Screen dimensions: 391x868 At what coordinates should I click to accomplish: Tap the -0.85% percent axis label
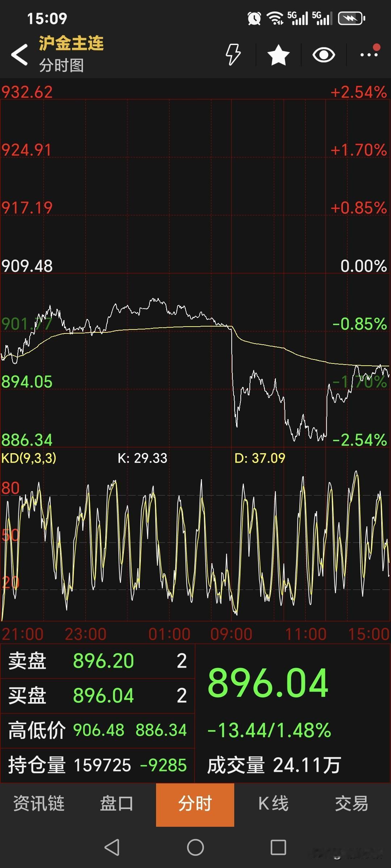pyautogui.click(x=360, y=324)
